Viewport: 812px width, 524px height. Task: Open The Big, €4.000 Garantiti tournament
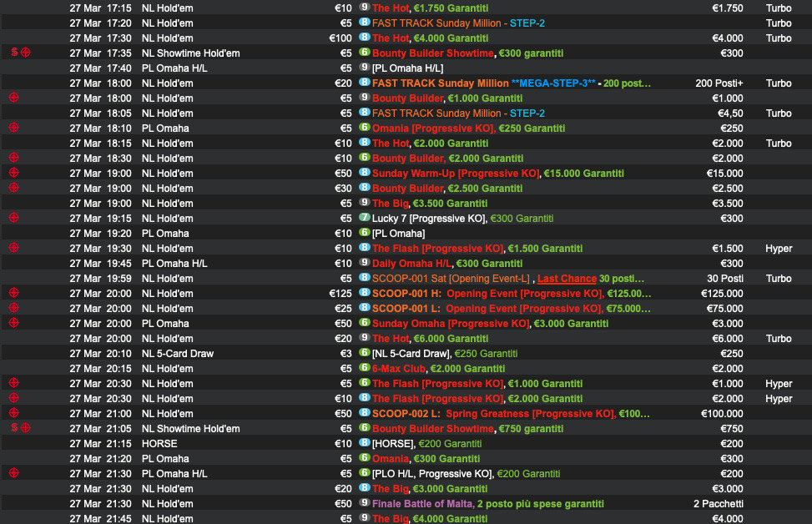(429, 518)
